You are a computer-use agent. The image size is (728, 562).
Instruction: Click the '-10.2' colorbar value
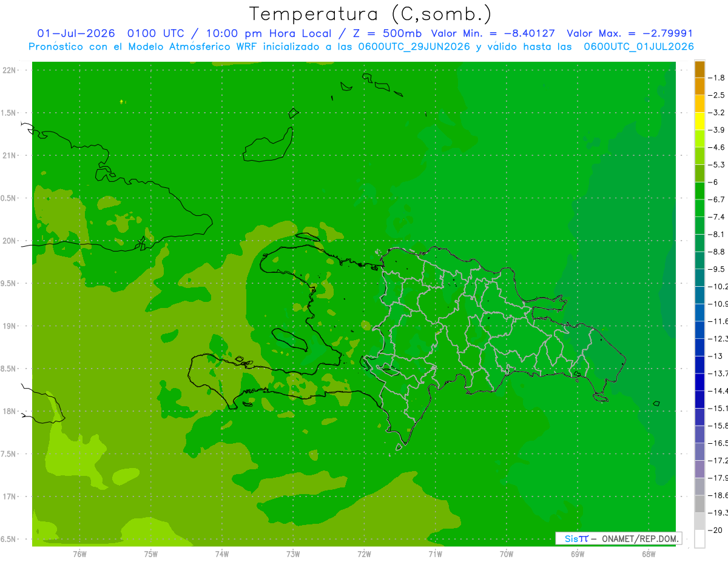tap(718, 287)
